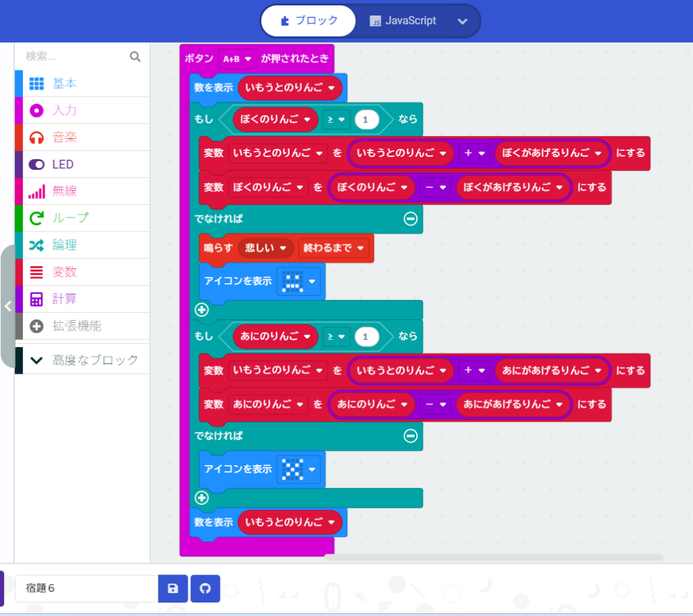Viewport: 693px width, 616px height.
Task: Open 拡張機能 extensions
Action: (x=83, y=326)
